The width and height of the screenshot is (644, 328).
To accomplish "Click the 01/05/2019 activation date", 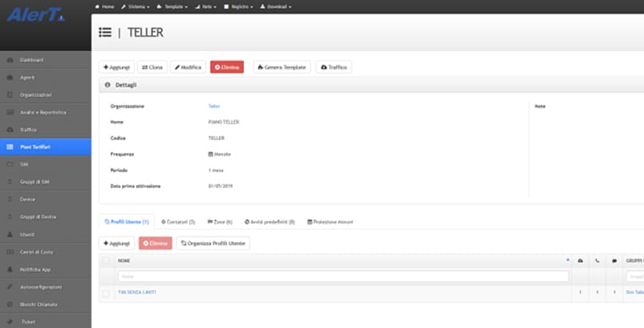I will tap(221, 186).
